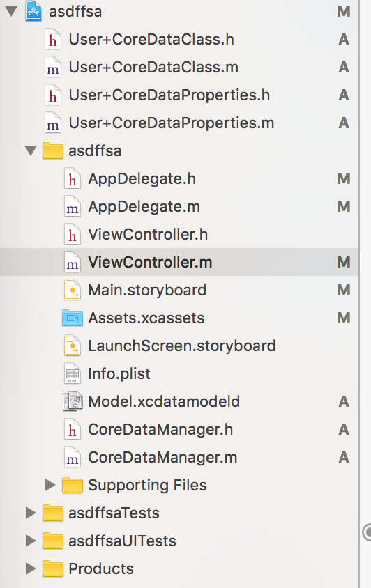
Task: Click the Info.plist file icon
Action: (x=73, y=373)
